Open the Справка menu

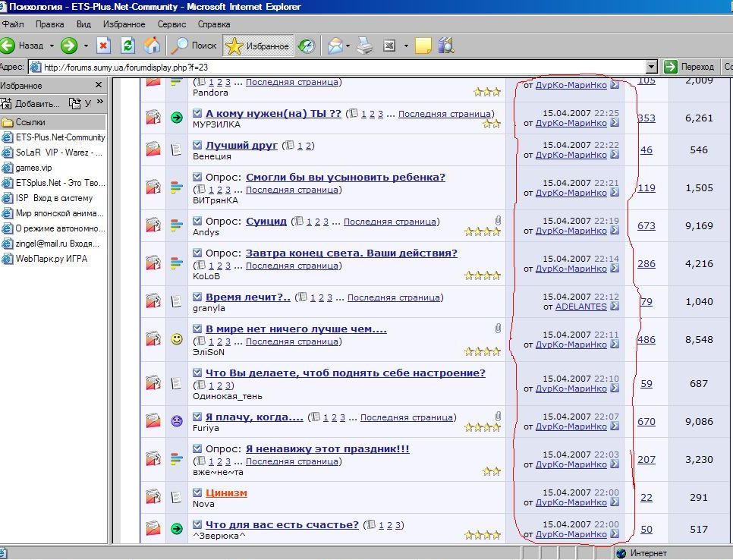[x=214, y=24]
